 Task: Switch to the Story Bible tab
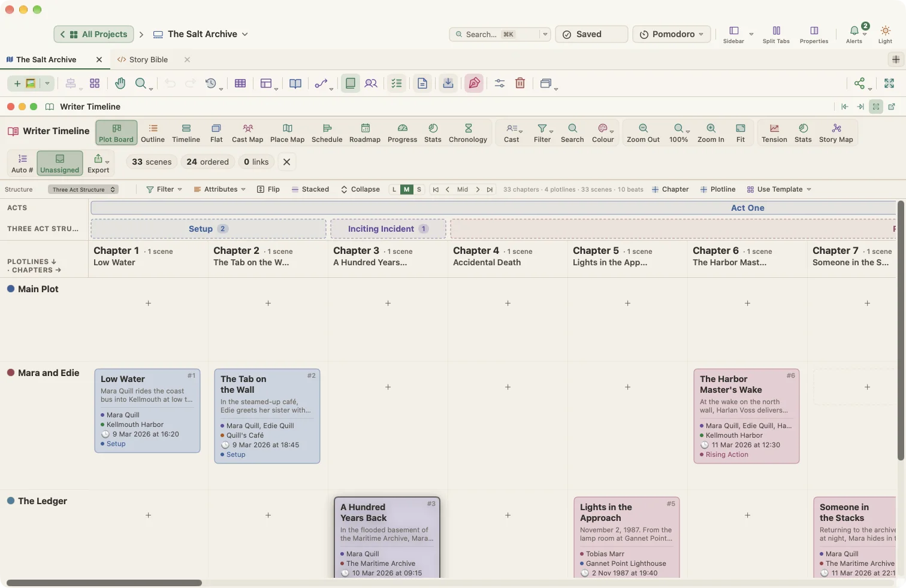coord(149,59)
